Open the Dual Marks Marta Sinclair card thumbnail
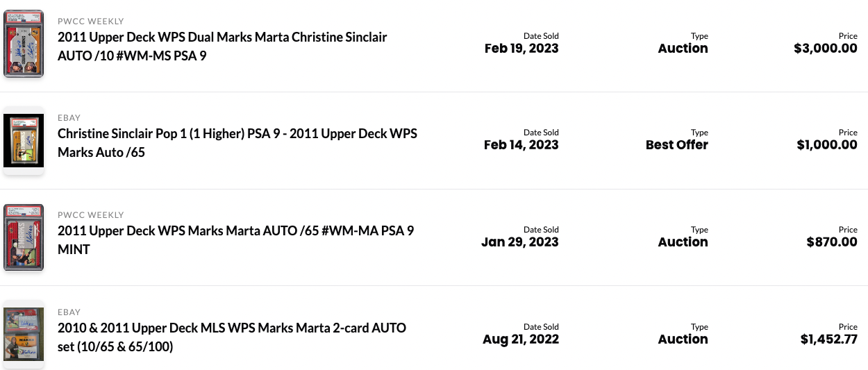This screenshot has height=370, width=868. [x=24, y=43]
